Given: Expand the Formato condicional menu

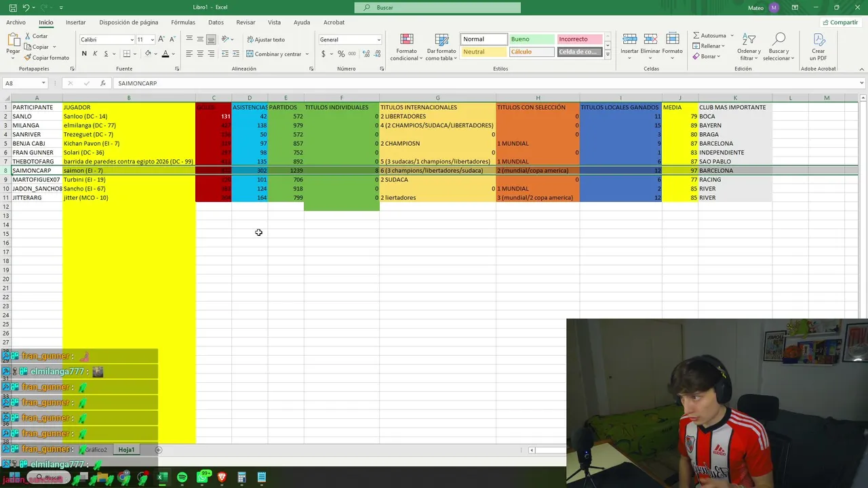Looking at the screenshot, I should 406,46.
